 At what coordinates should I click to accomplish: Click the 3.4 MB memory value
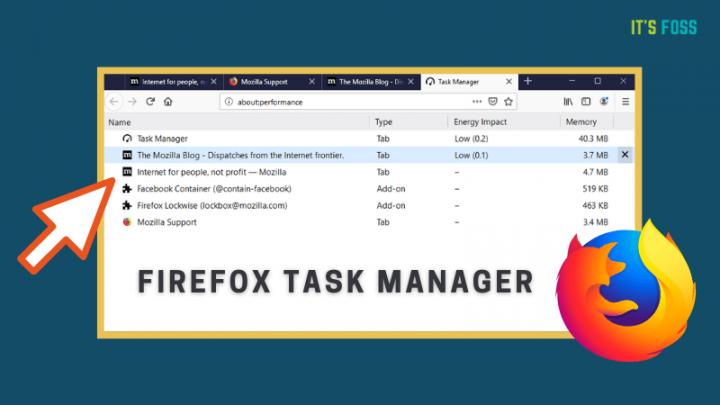click(x=596, y=222)
